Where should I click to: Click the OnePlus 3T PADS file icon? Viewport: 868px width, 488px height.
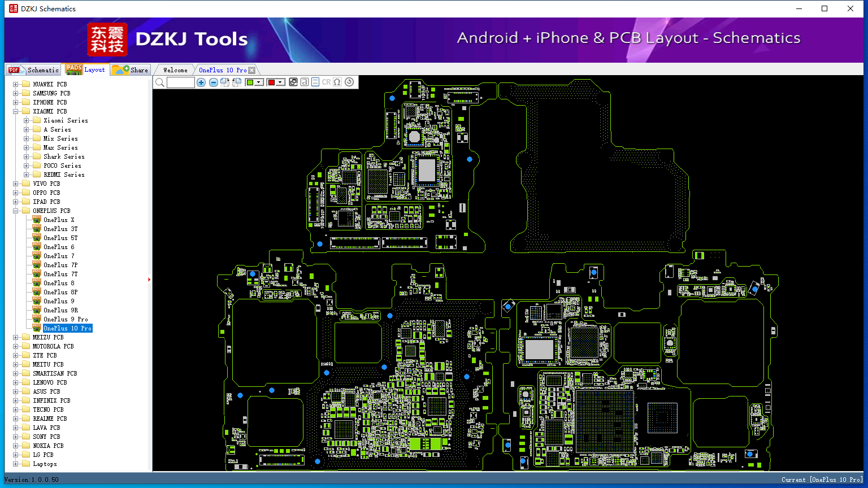[x=37, y=229]
